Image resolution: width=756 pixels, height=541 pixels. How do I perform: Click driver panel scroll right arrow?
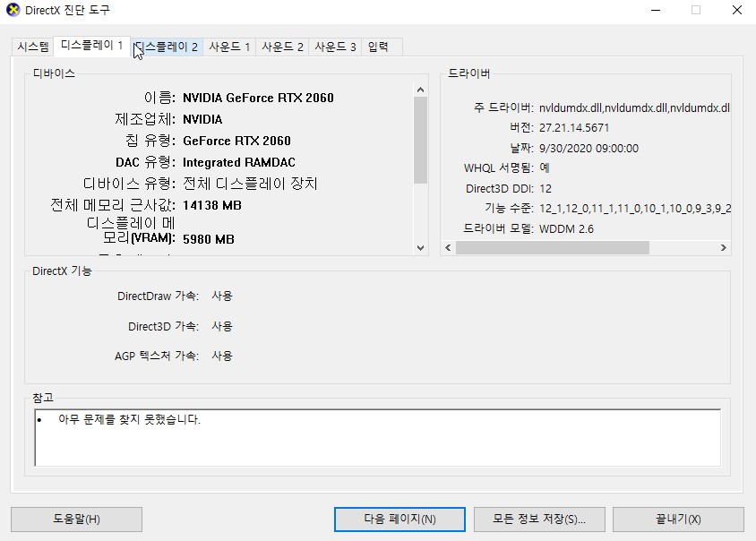point(723,248)
